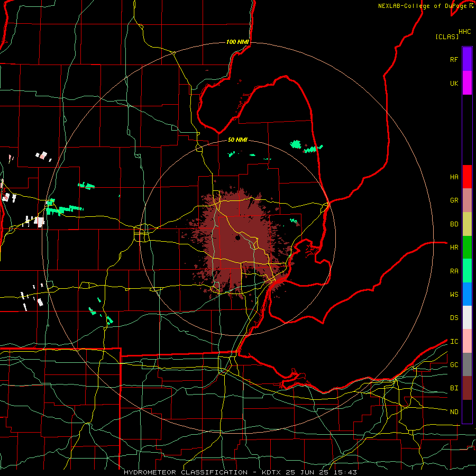Click the 15:43 timestamp
The width and height of the screenshot is (476, 476).
coord(344,472)
